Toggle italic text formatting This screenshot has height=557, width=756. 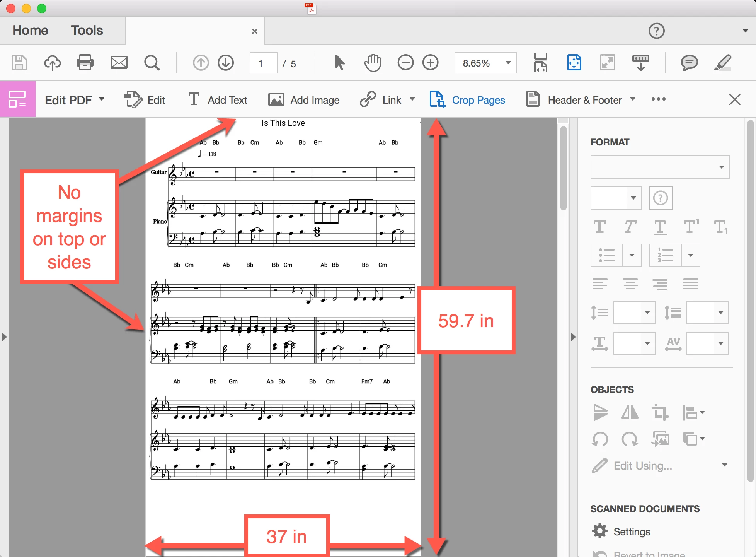click(x=630, y=227)
